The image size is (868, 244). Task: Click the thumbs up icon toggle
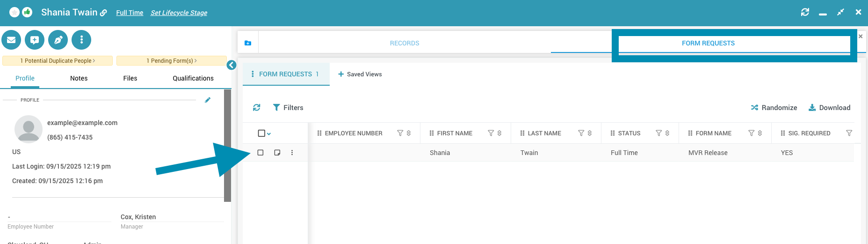pos(28,13)
